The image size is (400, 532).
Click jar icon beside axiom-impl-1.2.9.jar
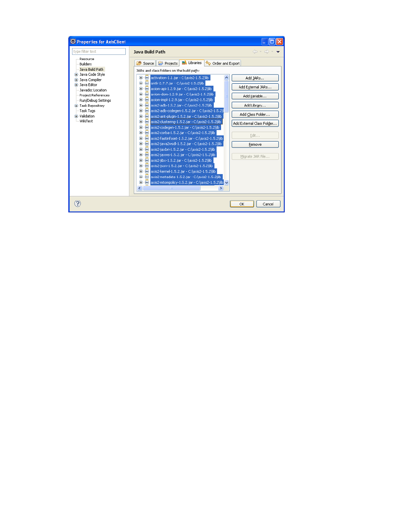point(147,100)
